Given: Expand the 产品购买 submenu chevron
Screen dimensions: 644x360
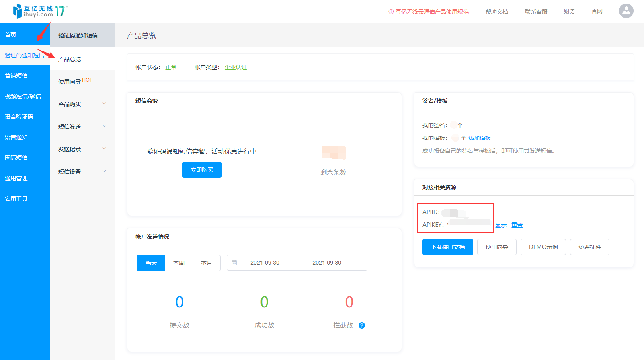Looking at the screenshot, I should [x=104, y=104].
